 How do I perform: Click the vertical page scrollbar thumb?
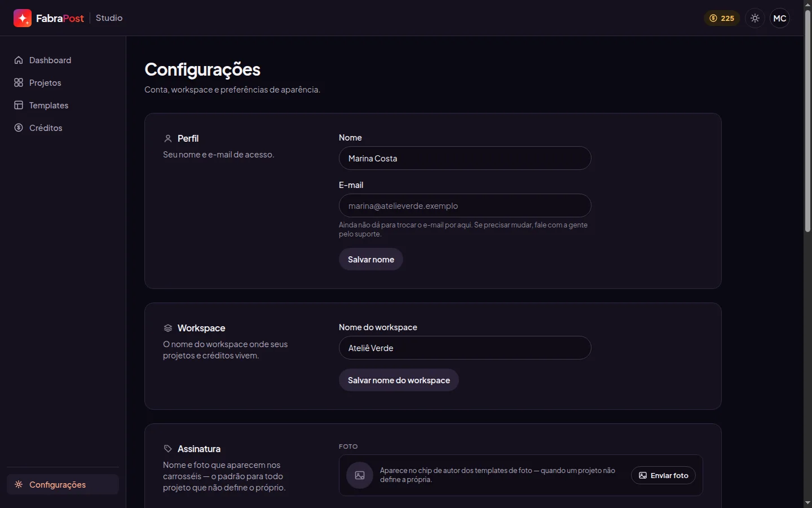pos(807,121)
